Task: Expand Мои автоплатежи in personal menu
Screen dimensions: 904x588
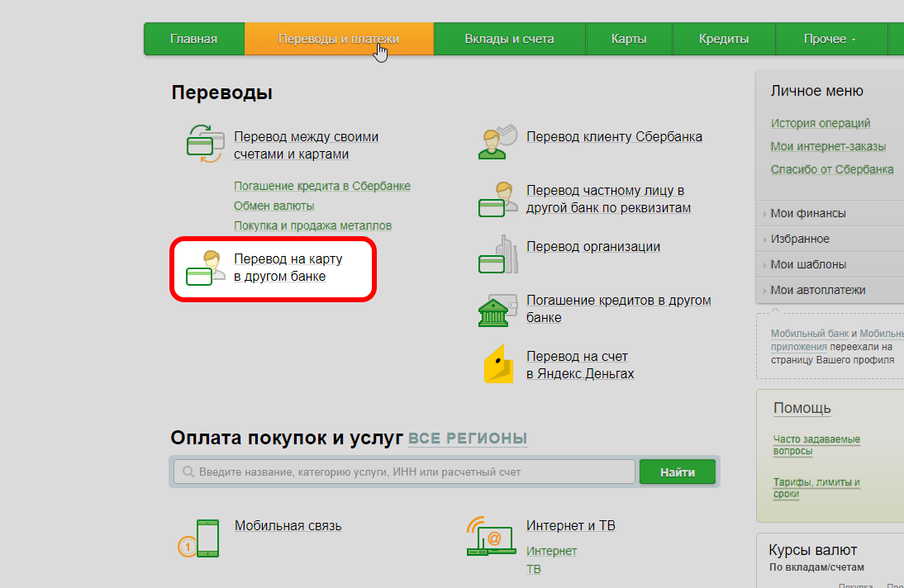Action: tap(817, 290)
